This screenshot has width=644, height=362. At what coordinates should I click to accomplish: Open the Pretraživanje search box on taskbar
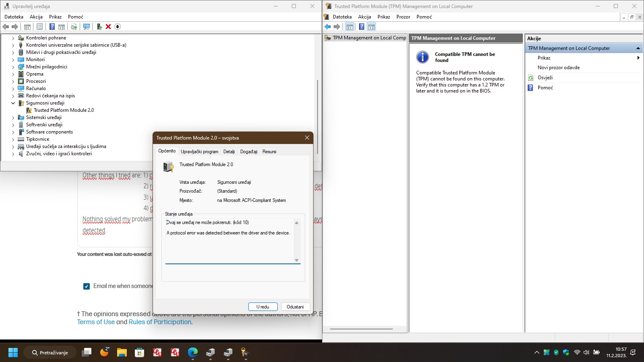pyautogui.click(x=50, y=352)
